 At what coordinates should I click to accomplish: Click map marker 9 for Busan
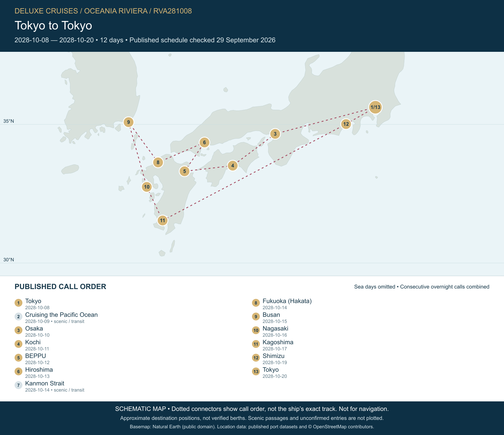(x=129, y=122)
